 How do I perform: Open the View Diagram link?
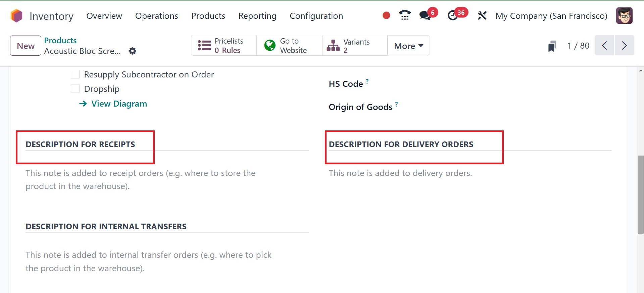tap(119, 104)
